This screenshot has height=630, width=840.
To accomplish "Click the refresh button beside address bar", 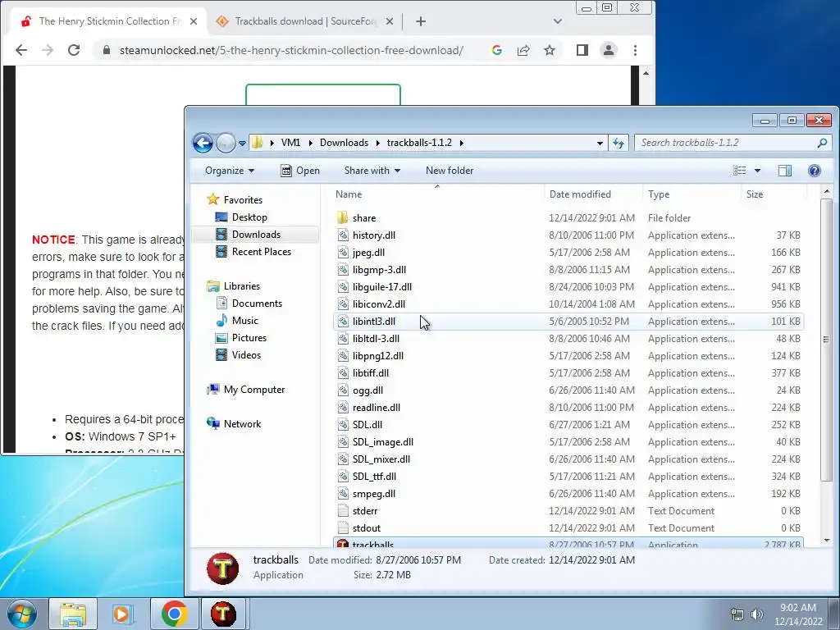I will [619, 143].
